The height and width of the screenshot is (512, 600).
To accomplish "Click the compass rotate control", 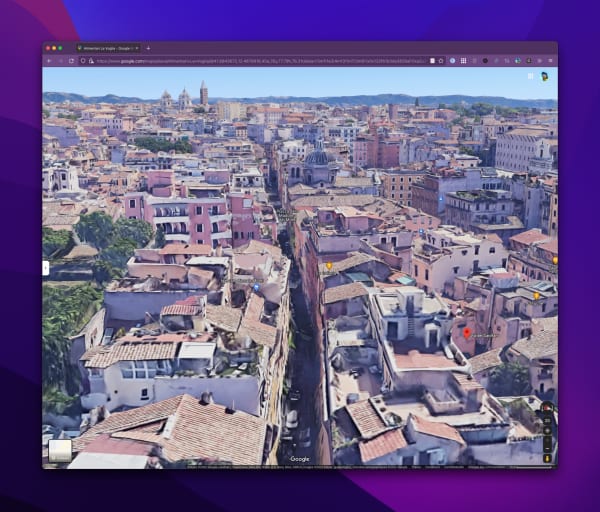I will [547, 408].
